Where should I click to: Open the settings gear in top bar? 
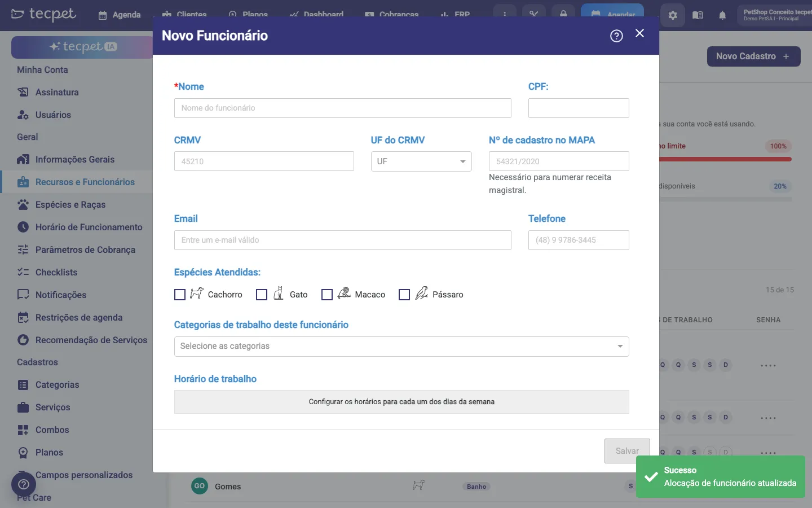(x=673, y=15)
